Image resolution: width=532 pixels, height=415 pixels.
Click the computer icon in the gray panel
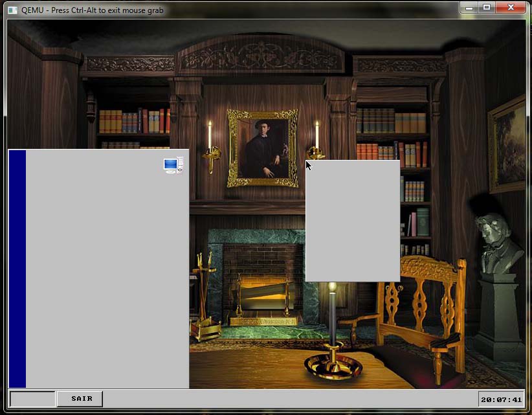[x=173, y=165]
